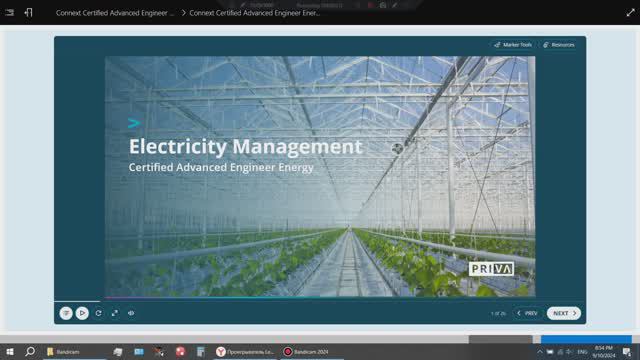Switch to Bandicam 2024 taskbar app
The width and height of the screenshot is (640, 360).
[x=312, y=352]
